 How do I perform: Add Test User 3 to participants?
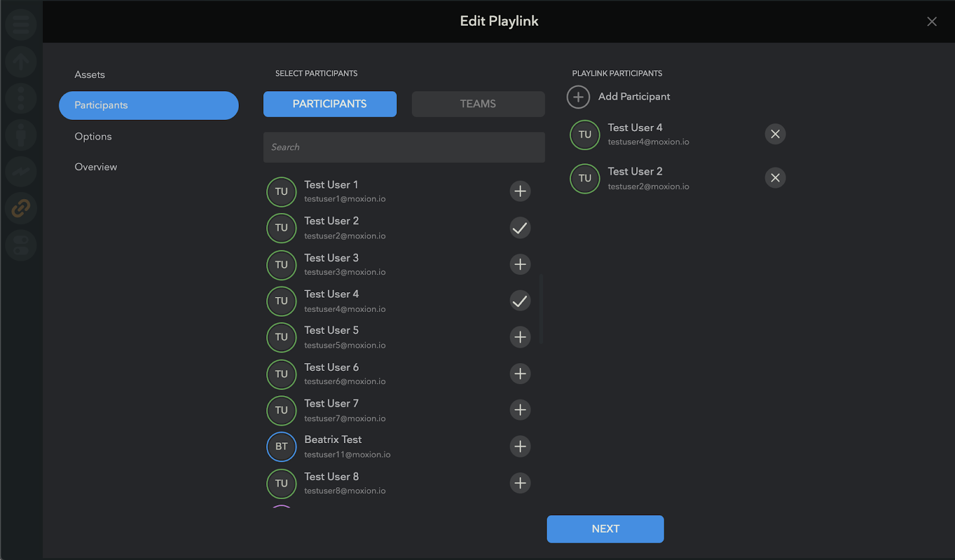520,264
